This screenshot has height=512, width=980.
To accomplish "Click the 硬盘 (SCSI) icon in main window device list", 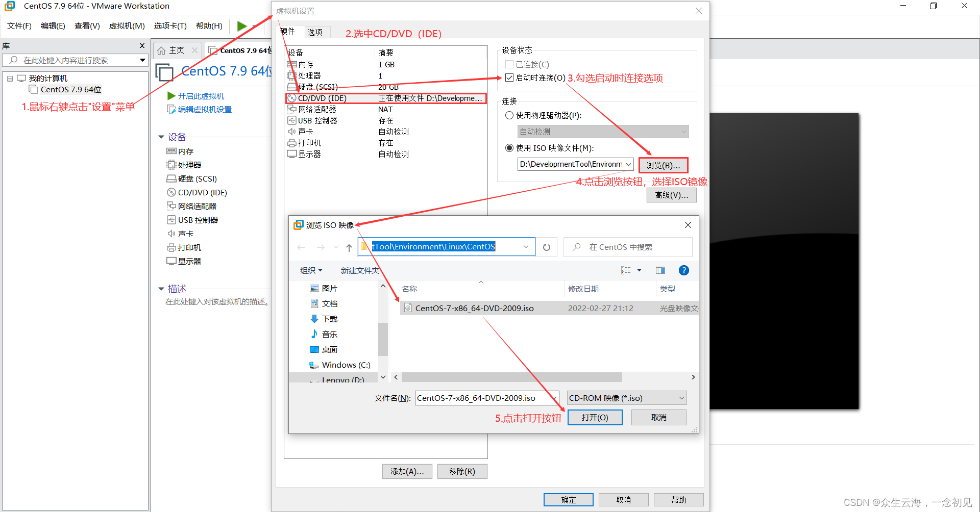I will tap(171, 178).
